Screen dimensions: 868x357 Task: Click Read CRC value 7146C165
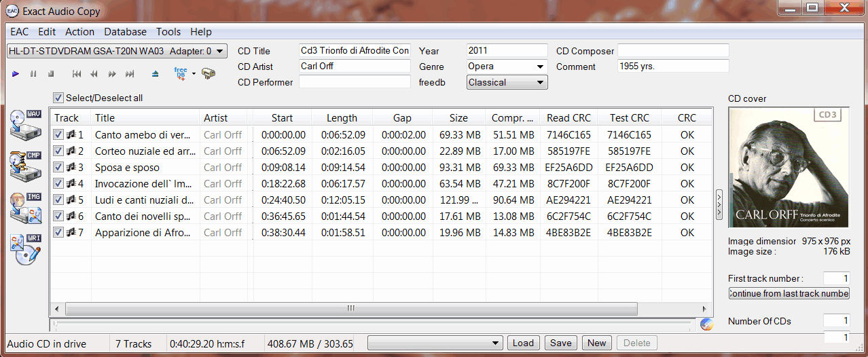pos(568,134)
